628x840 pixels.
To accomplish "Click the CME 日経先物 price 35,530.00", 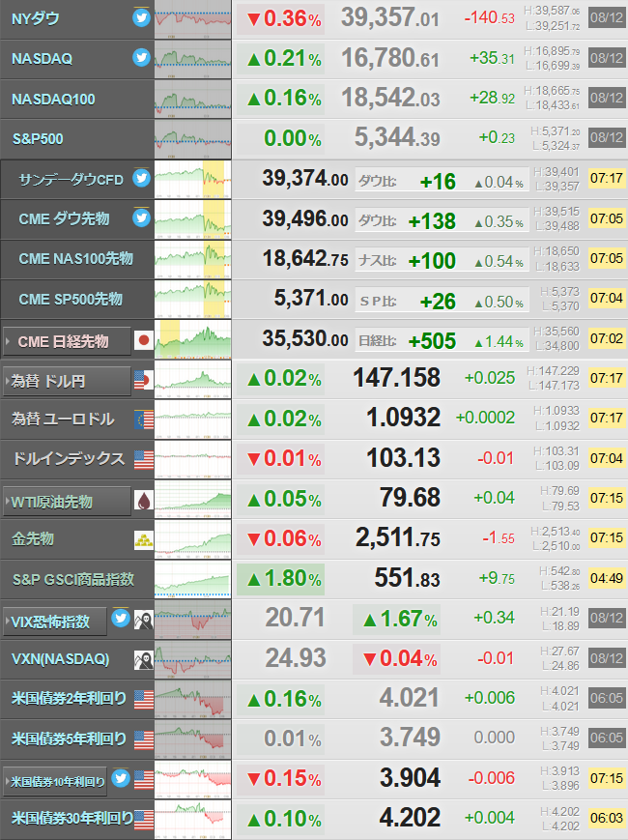I will (305, 338).
